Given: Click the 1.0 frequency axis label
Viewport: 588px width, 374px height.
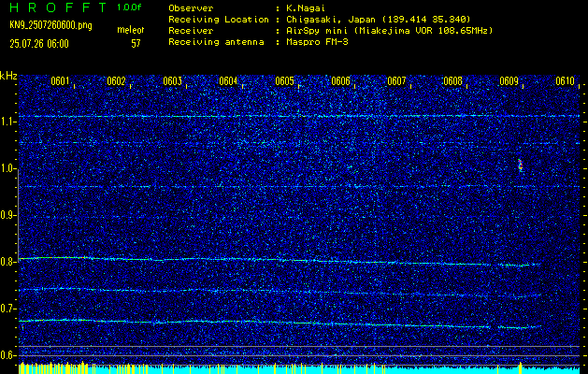Looking at the screenshot, I should (x=7, y=169).
